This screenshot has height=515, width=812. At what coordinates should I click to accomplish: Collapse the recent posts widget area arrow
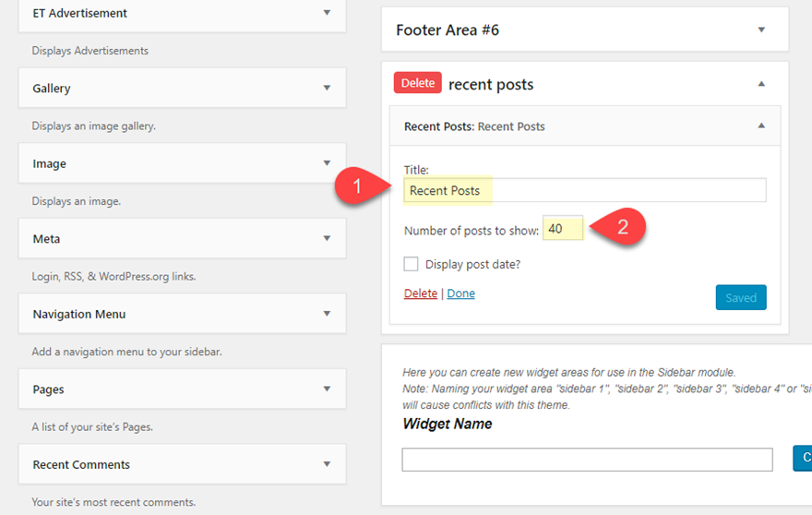pos(761,84)
